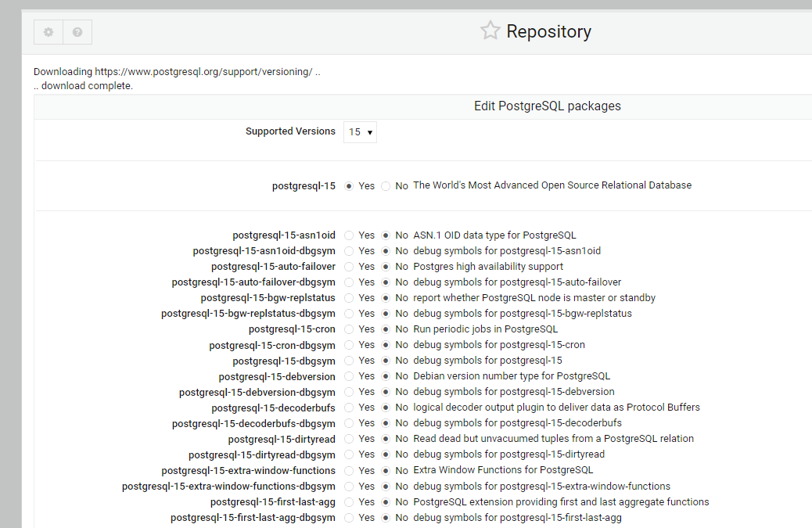Image resolution: width=812 pixels, height=528 pixels.
Task: Click the star beside Repository title
Action: click(x=490, y=31)
